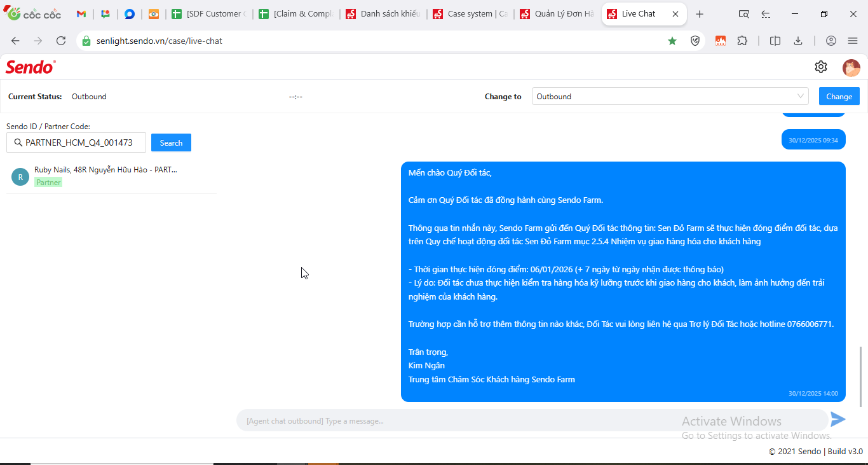Open the user avatar menu
The height and width of the screenshot is (465, 868).
pyautogui.click(x=851, y=68)
